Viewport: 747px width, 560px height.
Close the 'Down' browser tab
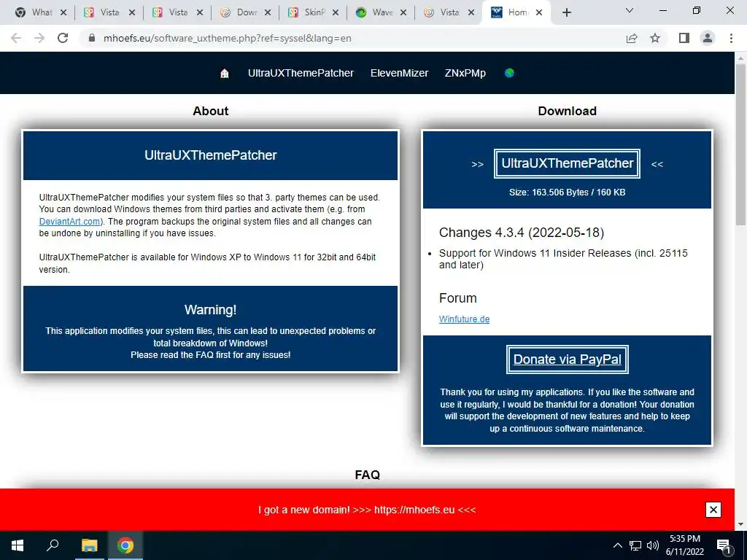(x=268, y=13)
